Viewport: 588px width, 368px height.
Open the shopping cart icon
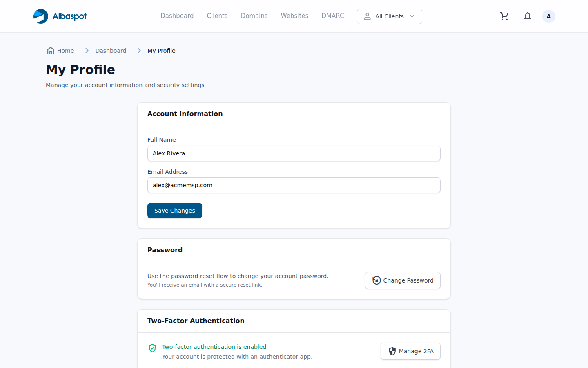point(504,16)
